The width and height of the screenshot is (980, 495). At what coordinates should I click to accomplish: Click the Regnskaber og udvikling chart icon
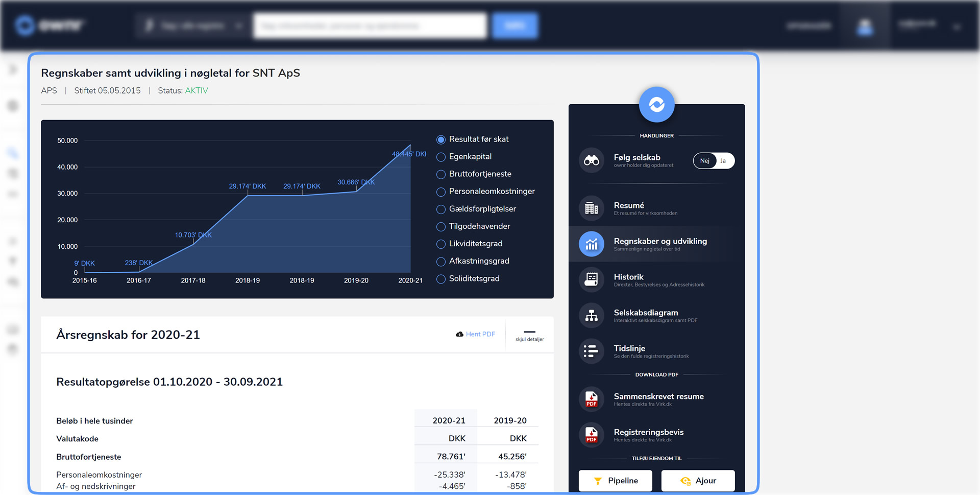click(591, 244)
